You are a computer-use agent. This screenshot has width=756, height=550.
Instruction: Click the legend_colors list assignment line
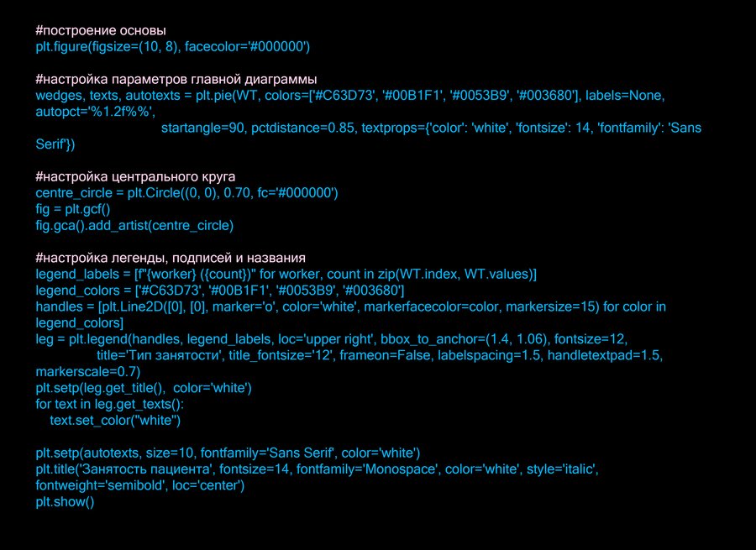(220, 291)
